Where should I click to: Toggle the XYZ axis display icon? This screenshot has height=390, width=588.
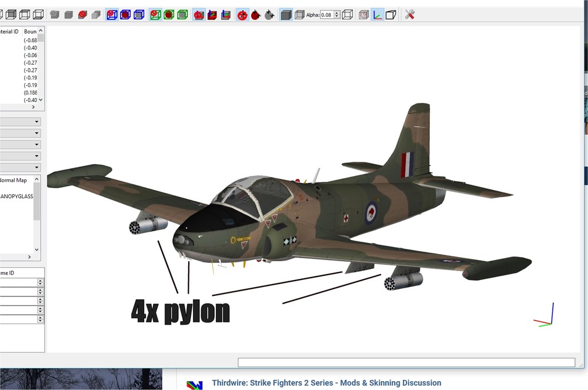(377, 15)
